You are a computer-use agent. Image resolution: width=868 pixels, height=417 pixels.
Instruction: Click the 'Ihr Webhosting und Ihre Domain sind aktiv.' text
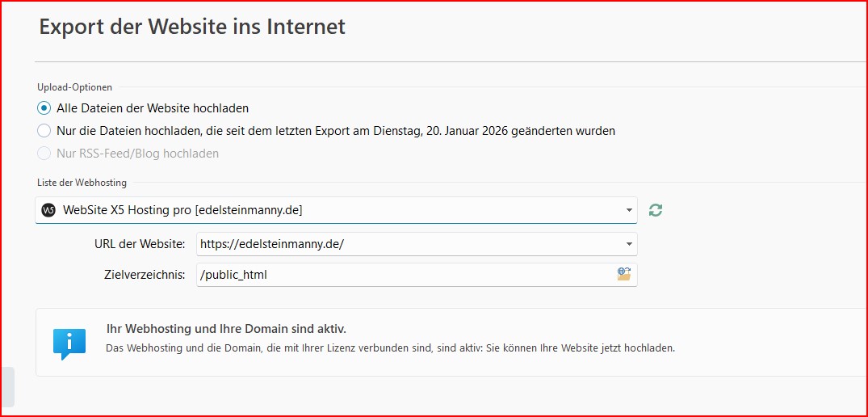click(x=226, y=329)
